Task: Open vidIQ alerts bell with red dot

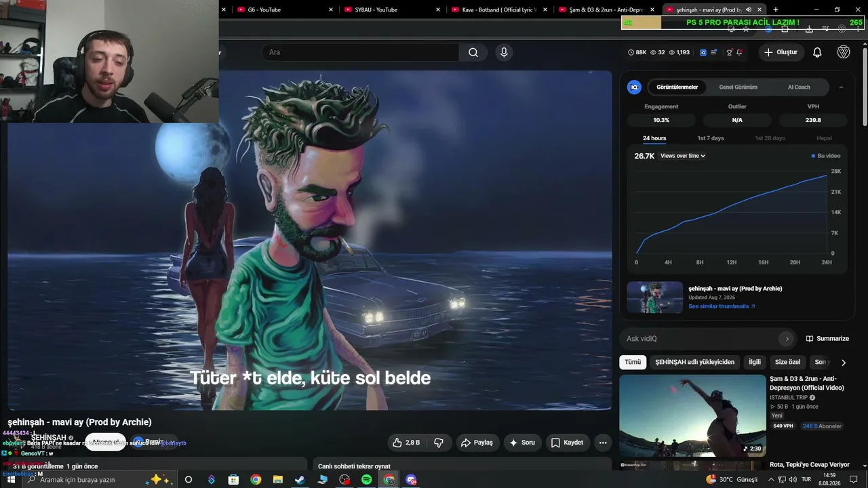Action: [739, 52]
